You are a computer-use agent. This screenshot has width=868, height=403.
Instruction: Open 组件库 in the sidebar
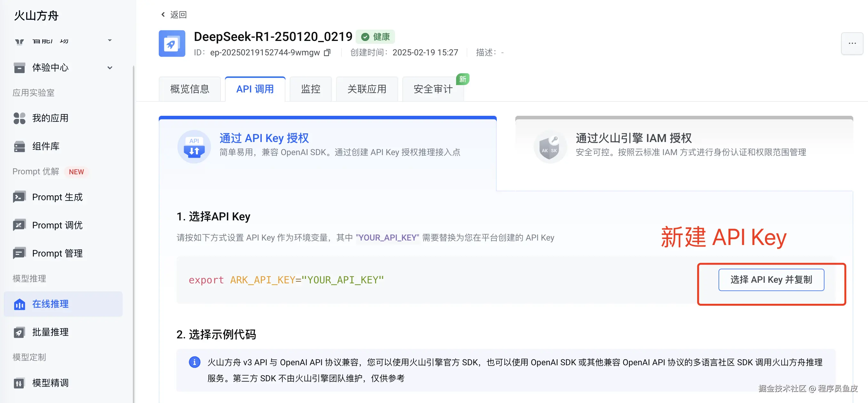coord(45,146)
